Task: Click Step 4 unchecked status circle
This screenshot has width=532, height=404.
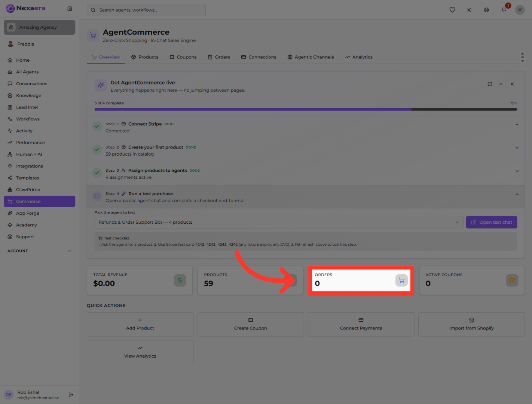Action: pyautogui.click(x=97, y=196)
